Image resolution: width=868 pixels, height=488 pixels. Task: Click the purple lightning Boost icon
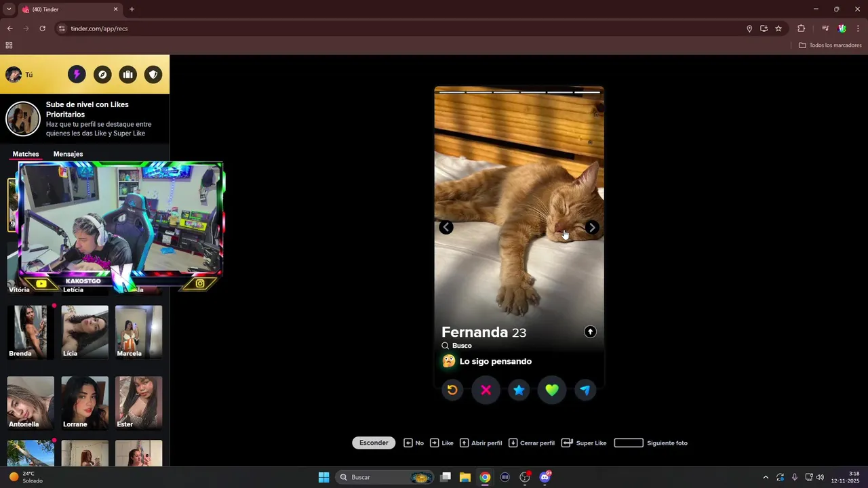click(77, 75)
